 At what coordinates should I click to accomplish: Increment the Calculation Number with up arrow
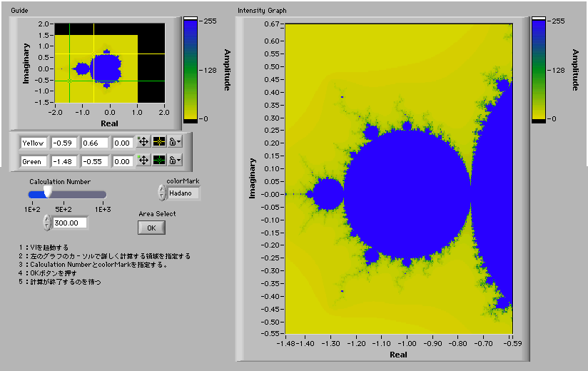[47, 219]
